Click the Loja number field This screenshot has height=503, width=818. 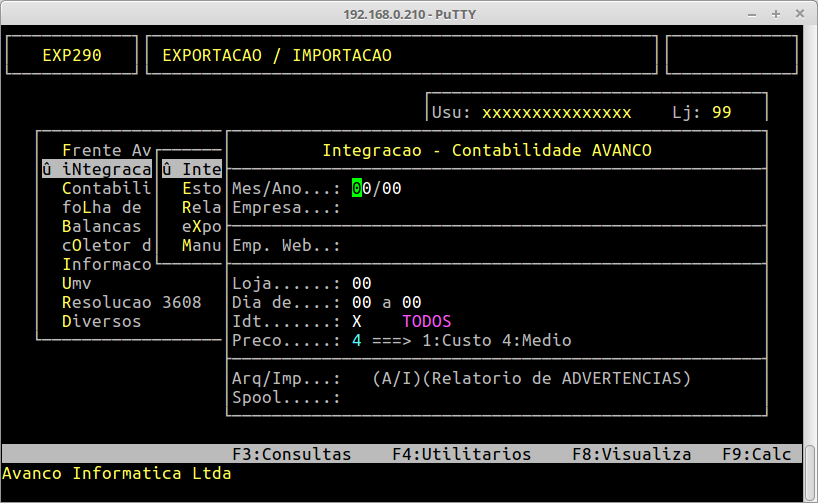point(361,283)
